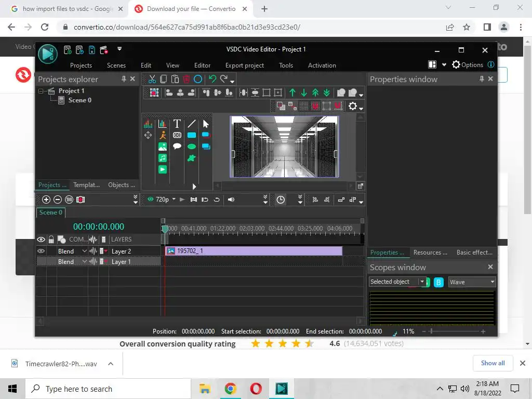Click the Paste icon in the editor toolbar
Viewport: 532px width, 399px height.
[x=175, y=79]
